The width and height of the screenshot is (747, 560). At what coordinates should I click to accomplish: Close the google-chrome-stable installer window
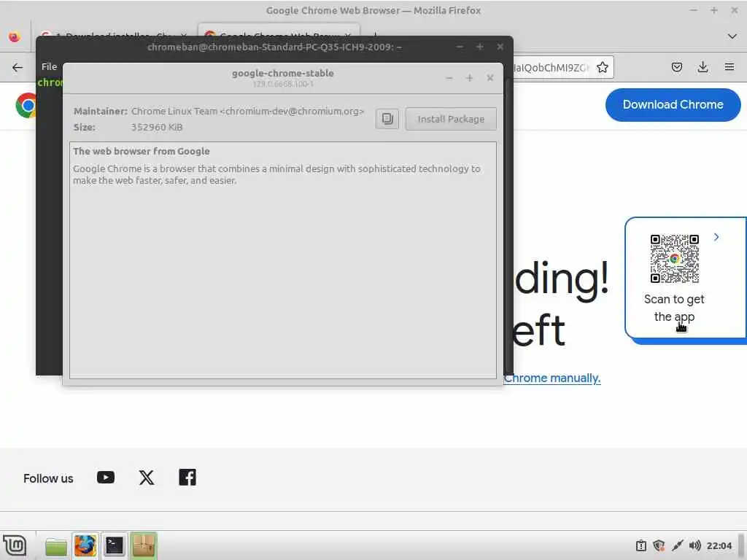coord(490,78)
